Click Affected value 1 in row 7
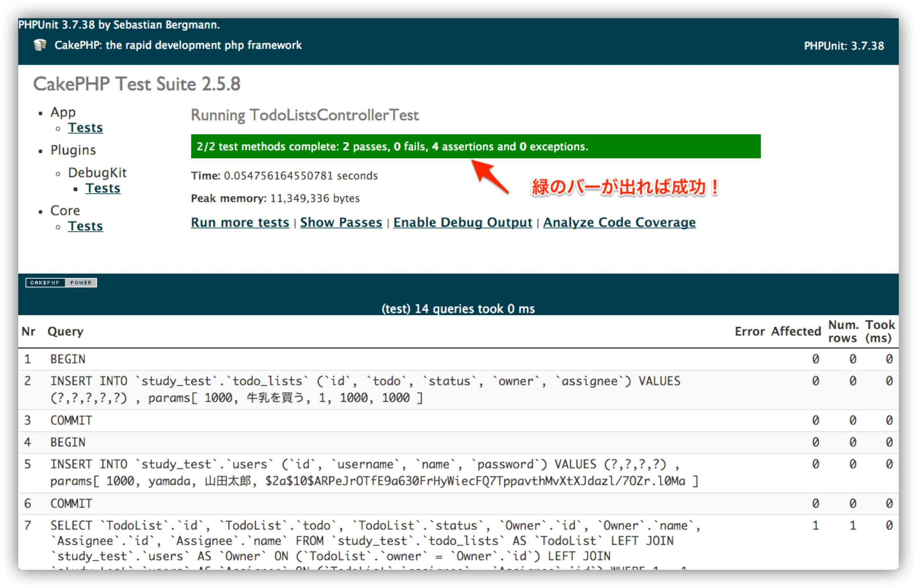Viewport: 917px width, 588px height. (815, 526)
